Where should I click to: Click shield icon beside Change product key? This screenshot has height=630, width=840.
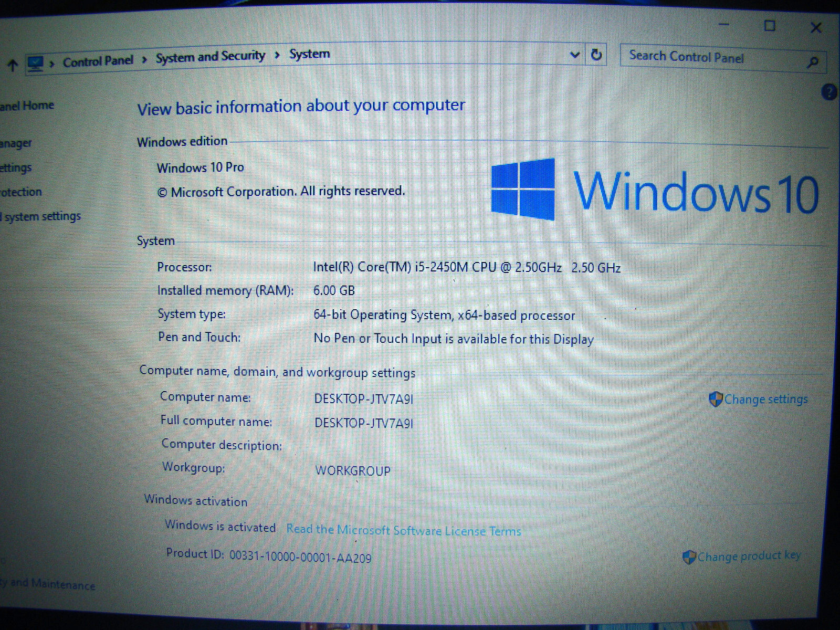coord(689,556)
